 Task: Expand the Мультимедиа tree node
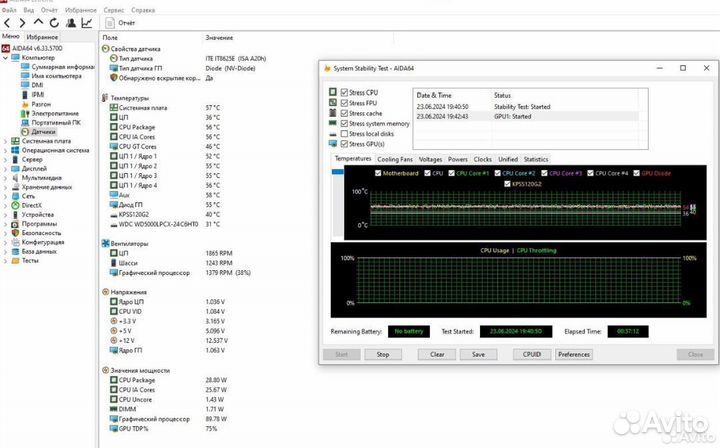point(6,178)
